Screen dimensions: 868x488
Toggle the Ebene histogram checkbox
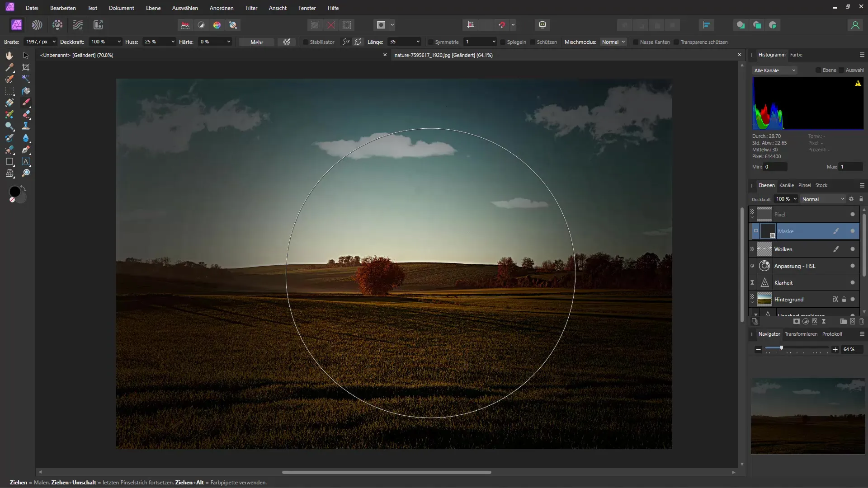pos(818,70)
